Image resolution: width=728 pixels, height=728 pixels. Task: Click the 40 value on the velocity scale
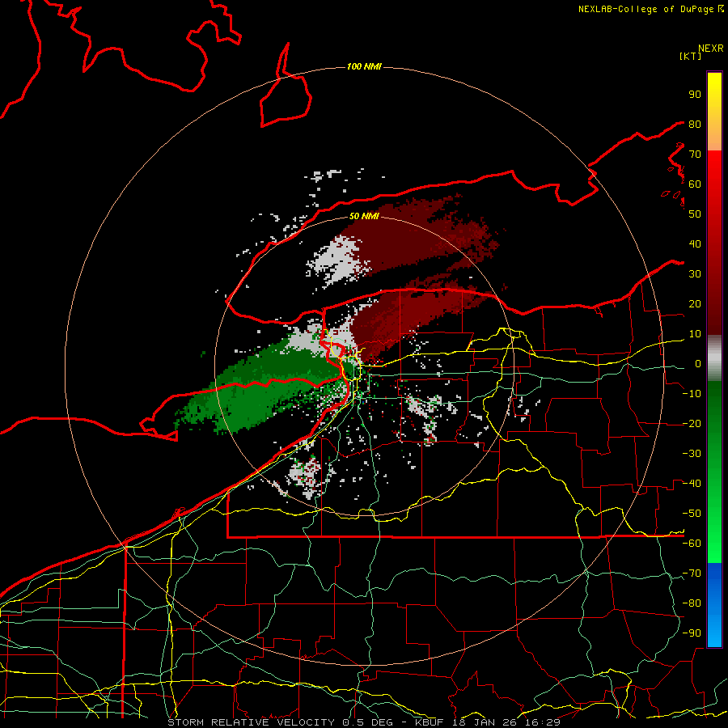point(695,244)
